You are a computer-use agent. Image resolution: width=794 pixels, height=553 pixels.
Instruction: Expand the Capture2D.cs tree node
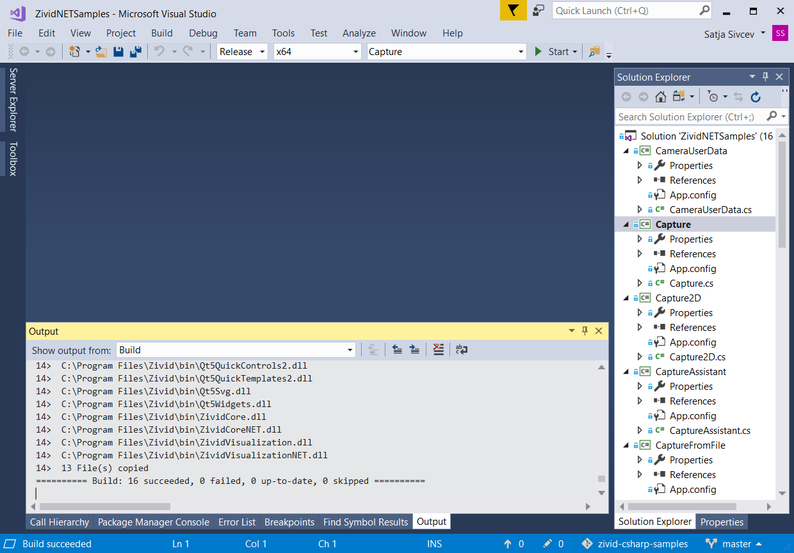[640, 357]
